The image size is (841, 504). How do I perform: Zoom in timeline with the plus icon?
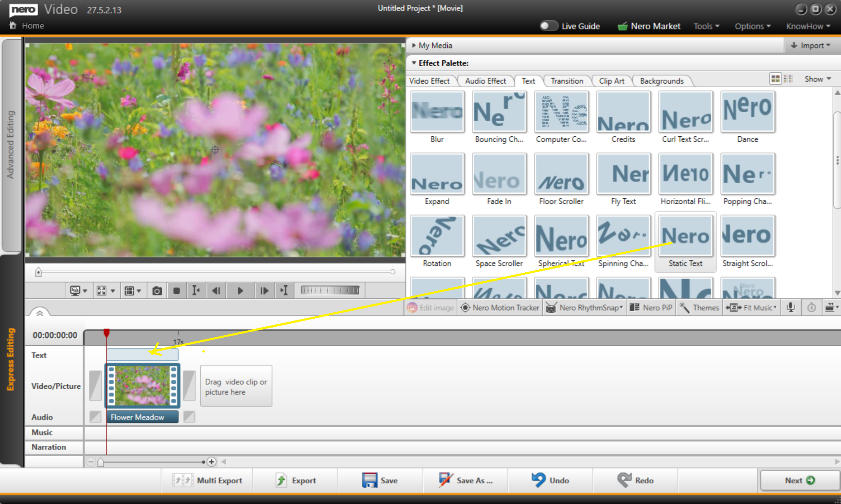point(212,462)
